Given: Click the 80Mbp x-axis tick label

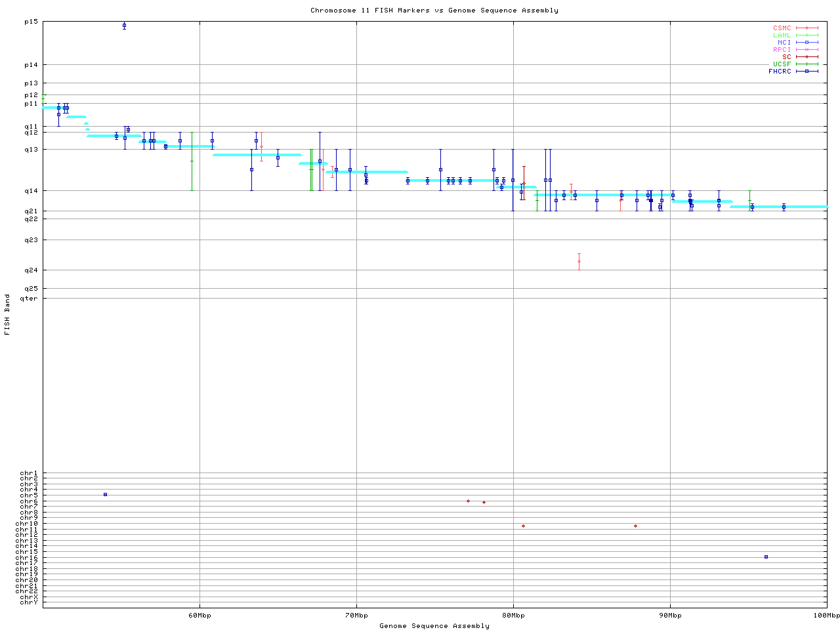Looking at the screenshot, I should click(513, 616).
